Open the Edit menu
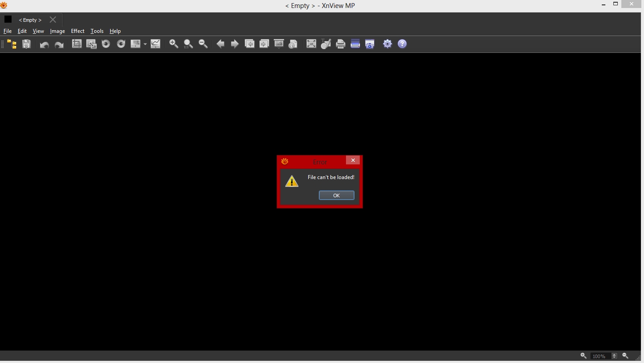 tap(22, 31)
